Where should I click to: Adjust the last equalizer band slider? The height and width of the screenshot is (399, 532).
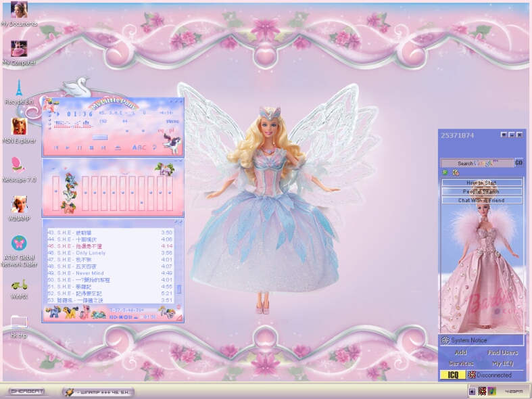[x=169, y=193]
